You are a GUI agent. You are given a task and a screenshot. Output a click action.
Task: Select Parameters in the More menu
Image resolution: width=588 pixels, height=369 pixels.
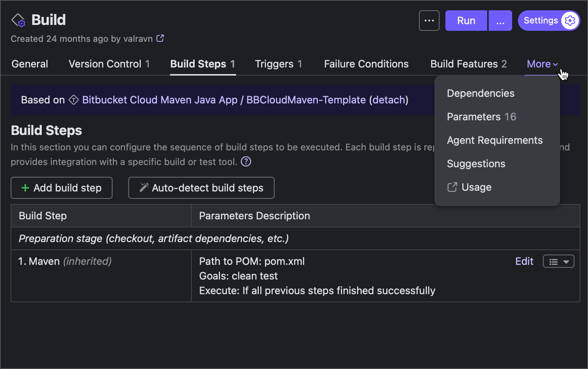(481, 117)
